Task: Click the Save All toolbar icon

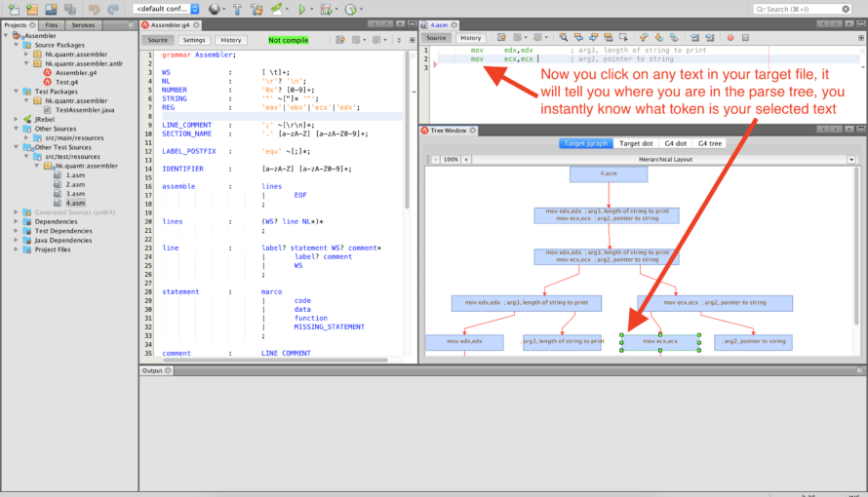Action: (70, 9)
